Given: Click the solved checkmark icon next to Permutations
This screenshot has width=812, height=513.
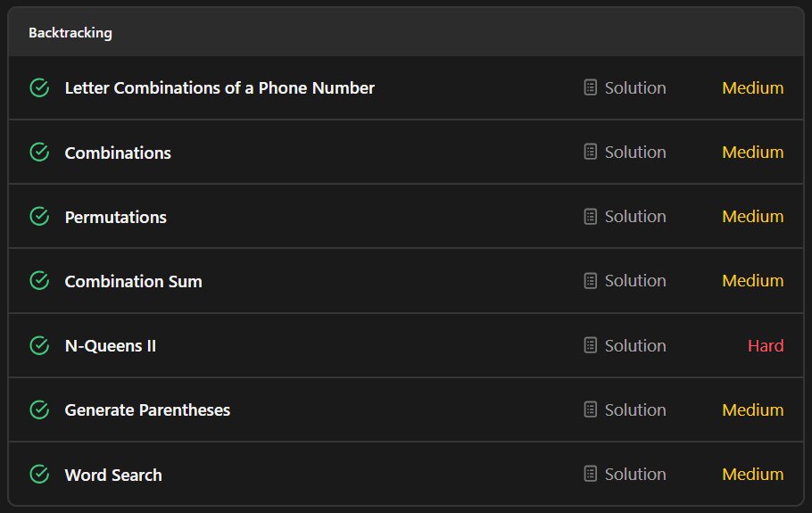Looking at the screenshot, I should point(39,217).
